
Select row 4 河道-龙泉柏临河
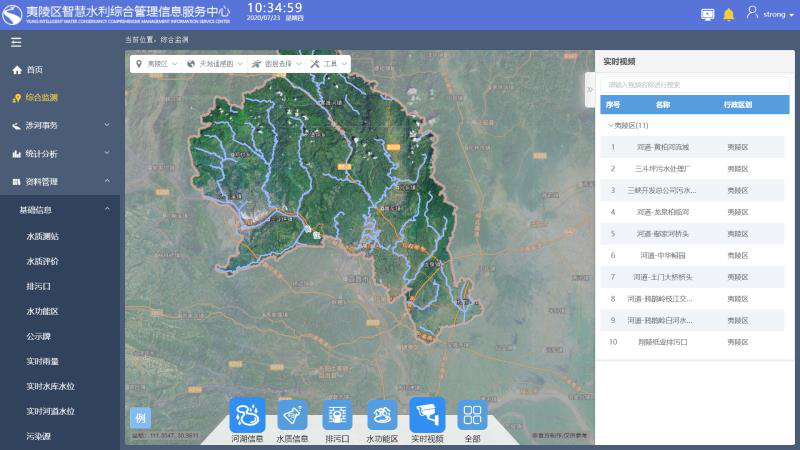click(692, 212)
